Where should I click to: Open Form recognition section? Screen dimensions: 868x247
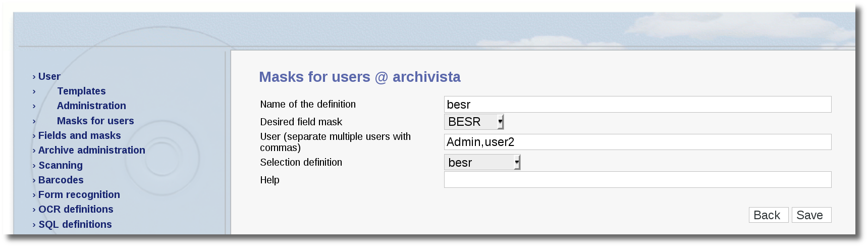tap(79, 194)
